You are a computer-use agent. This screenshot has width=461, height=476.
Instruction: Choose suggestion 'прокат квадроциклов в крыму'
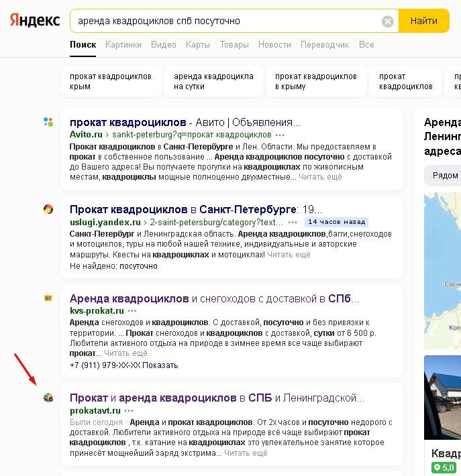pos(316,81)
